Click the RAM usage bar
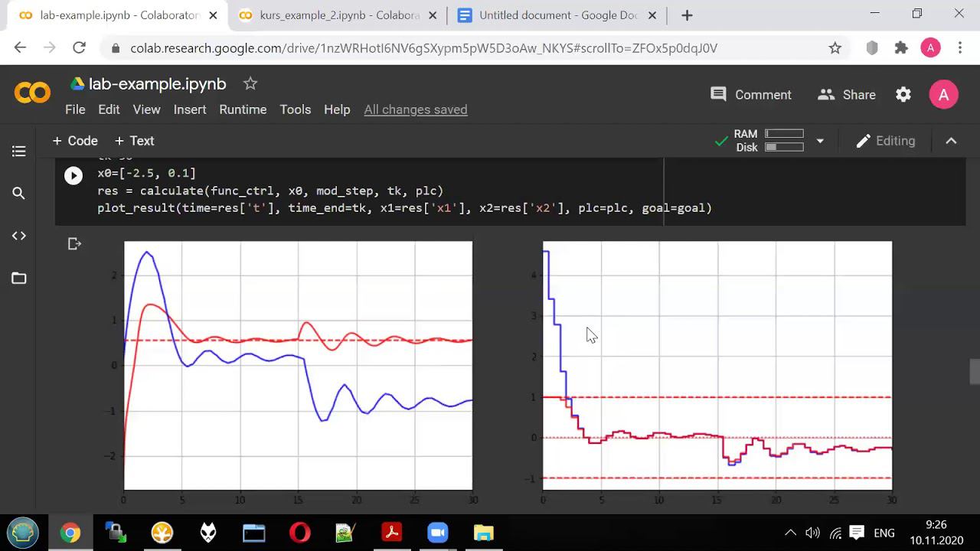Viewport: 980px width, 551px height. [x=784, y=134]
